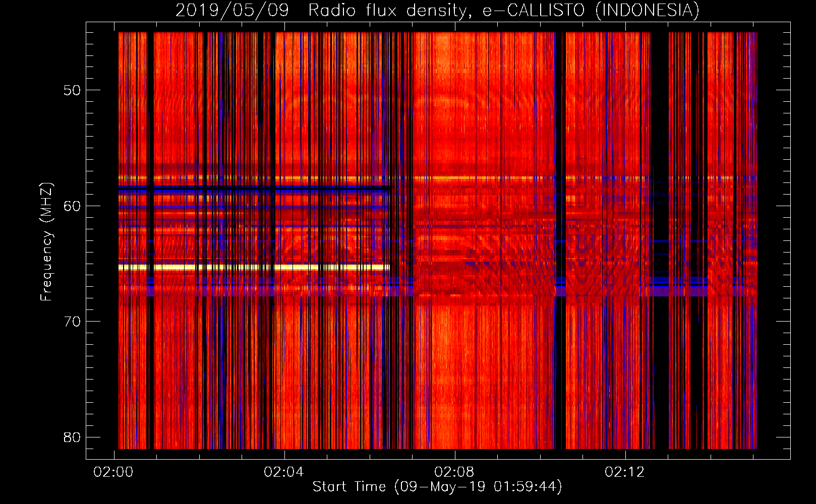The image size is (816, 504).
Task: Click the yellow horizontal line near 57.5 MHz
Action: [x=438, y=178]
